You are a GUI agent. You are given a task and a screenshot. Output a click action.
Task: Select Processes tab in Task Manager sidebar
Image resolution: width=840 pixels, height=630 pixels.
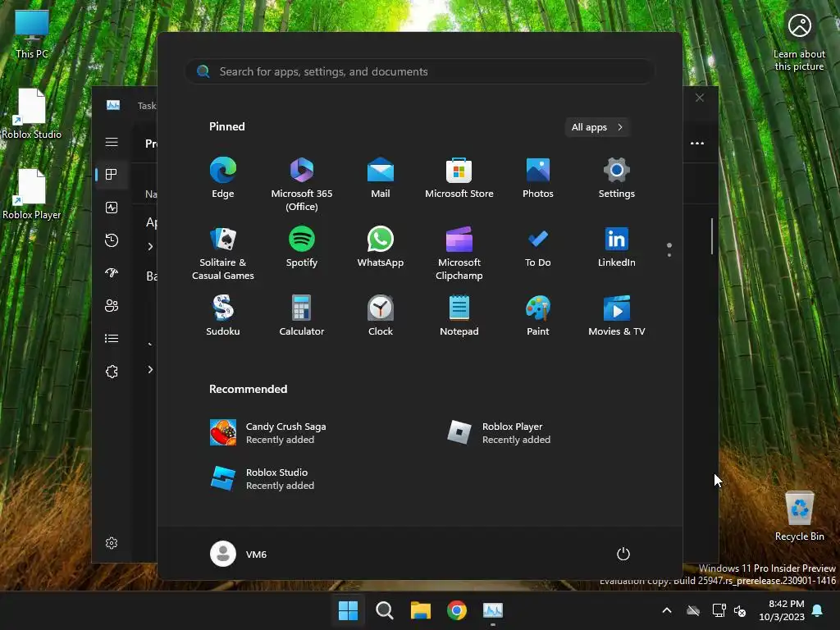112,174
